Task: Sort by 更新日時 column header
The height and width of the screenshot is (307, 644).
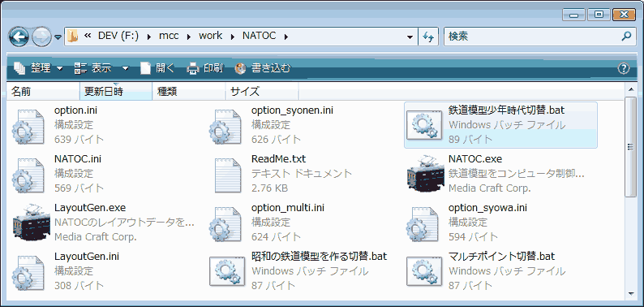Action: click(116, 91)
